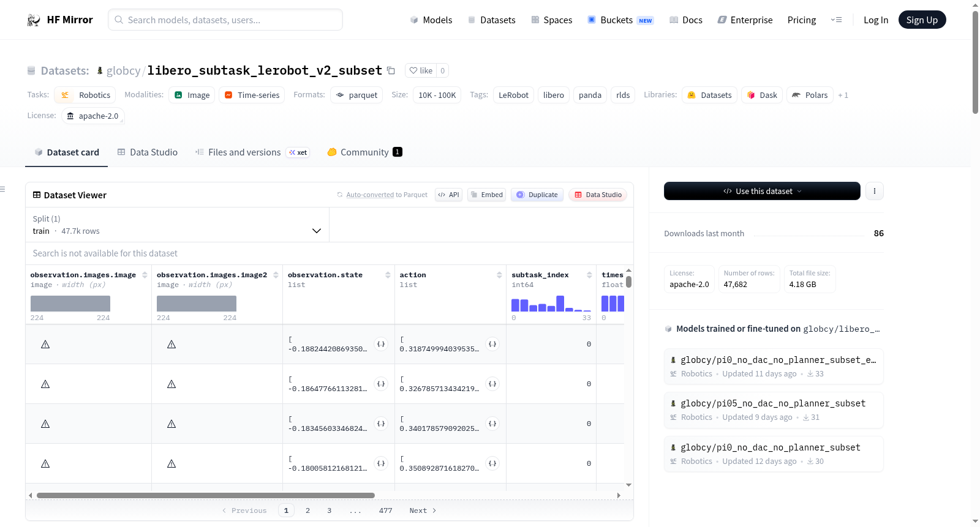Open the Enterprise page
The image size is (980, 527).
click(745, 20)
